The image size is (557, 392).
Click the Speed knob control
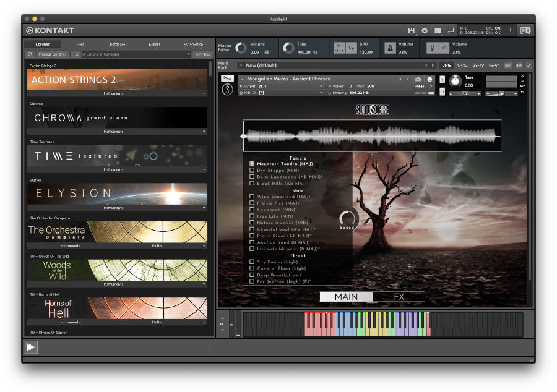click(347, 218)
